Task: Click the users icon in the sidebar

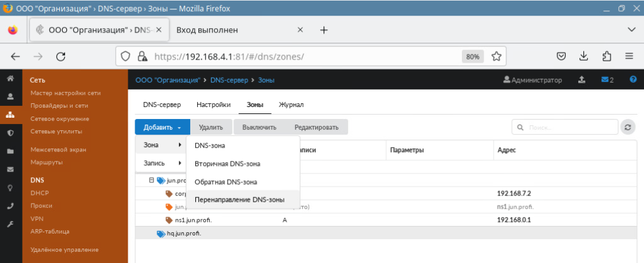Action: 10,97
